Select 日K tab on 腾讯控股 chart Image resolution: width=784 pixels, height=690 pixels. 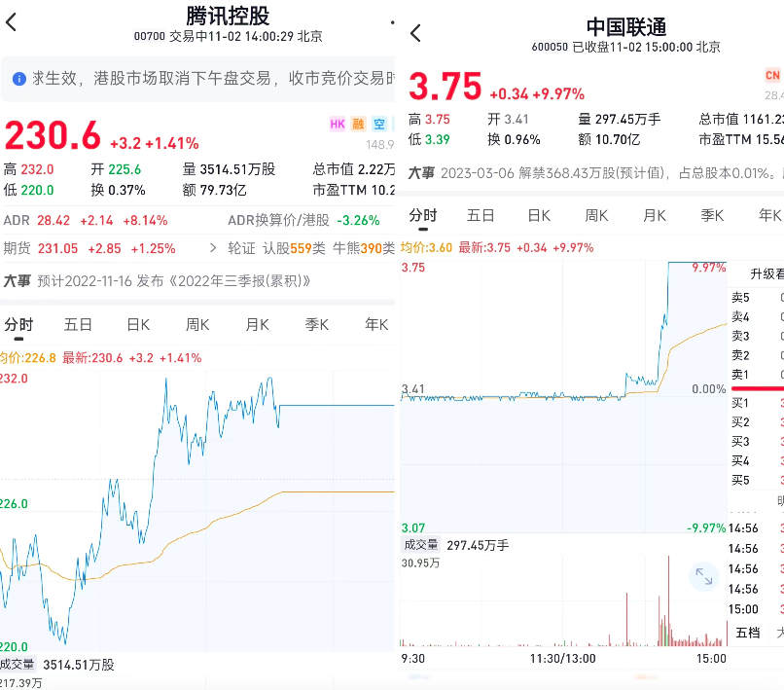pos(138,325)
